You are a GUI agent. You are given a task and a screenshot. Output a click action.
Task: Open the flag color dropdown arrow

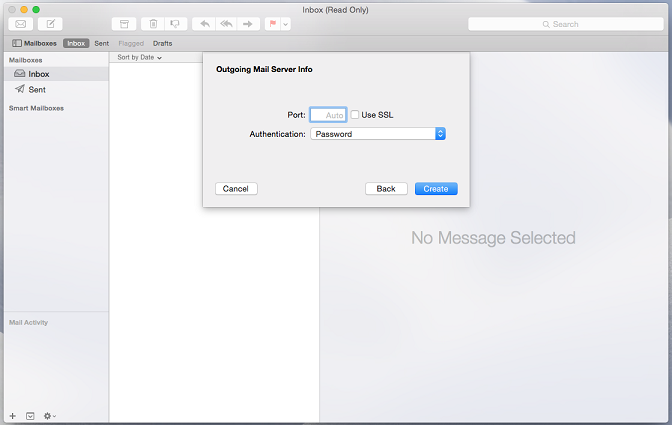(286, 23)
